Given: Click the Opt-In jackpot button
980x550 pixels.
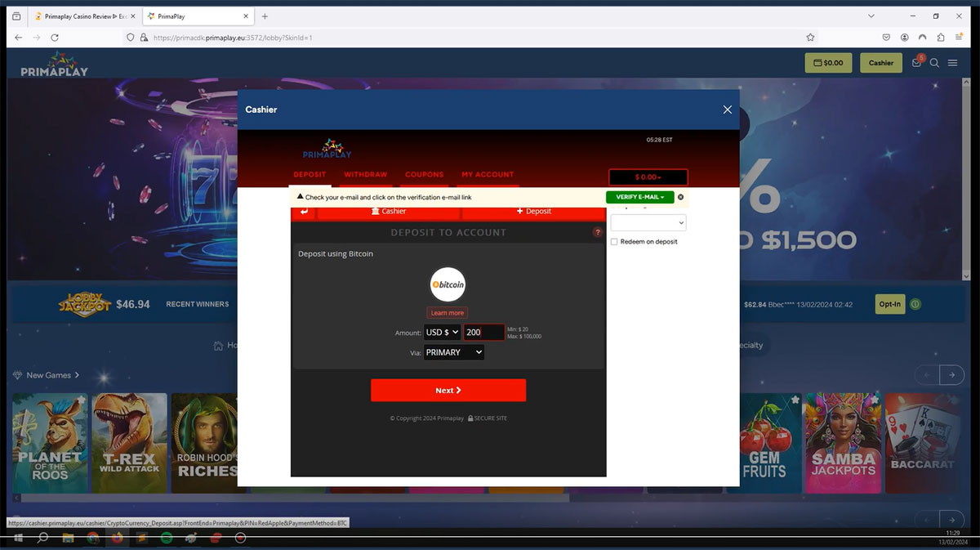Looking at the screenshot, I should (889, 304).
